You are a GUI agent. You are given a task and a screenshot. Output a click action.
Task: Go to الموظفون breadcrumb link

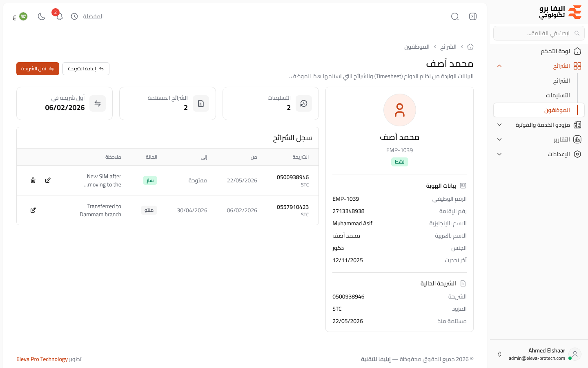[417, 47]
